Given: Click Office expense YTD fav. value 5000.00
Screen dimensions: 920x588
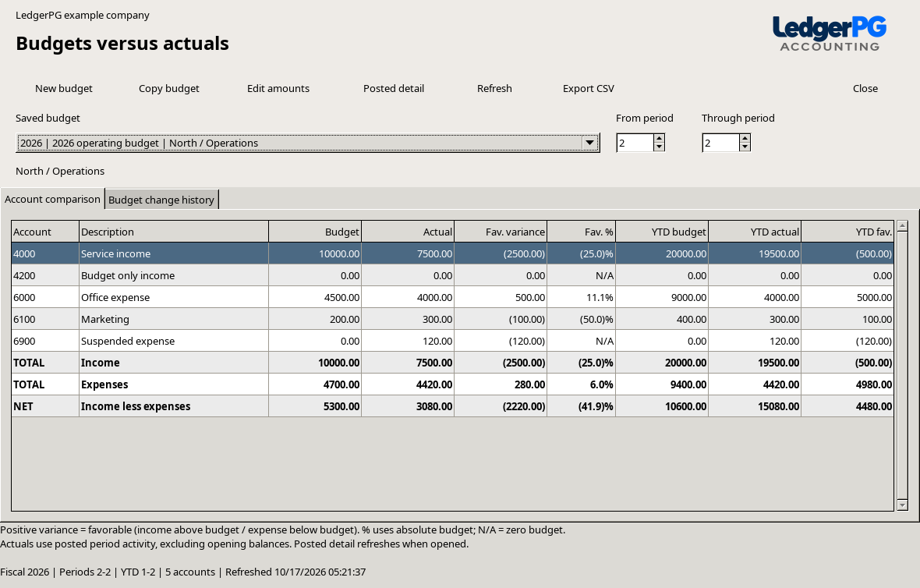Looking at the screenshot, I should [847, 297].
